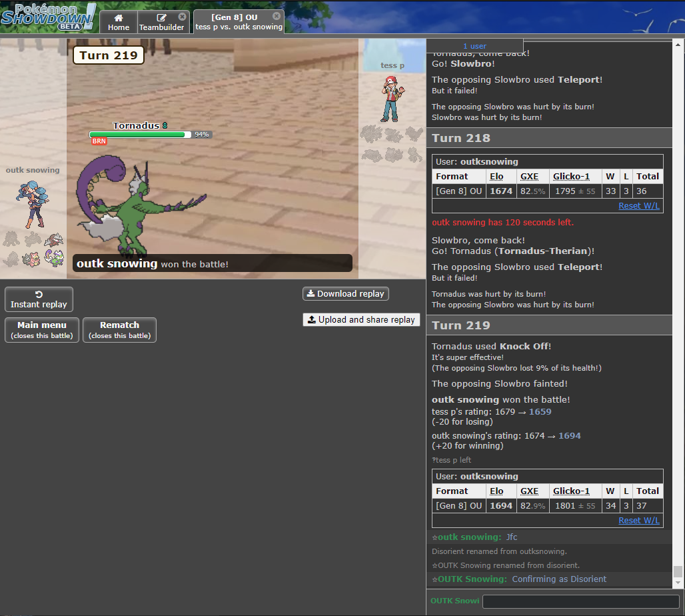
Task: Click the Glicko-1 header in the upper rating table
Action: pos(571,177)
